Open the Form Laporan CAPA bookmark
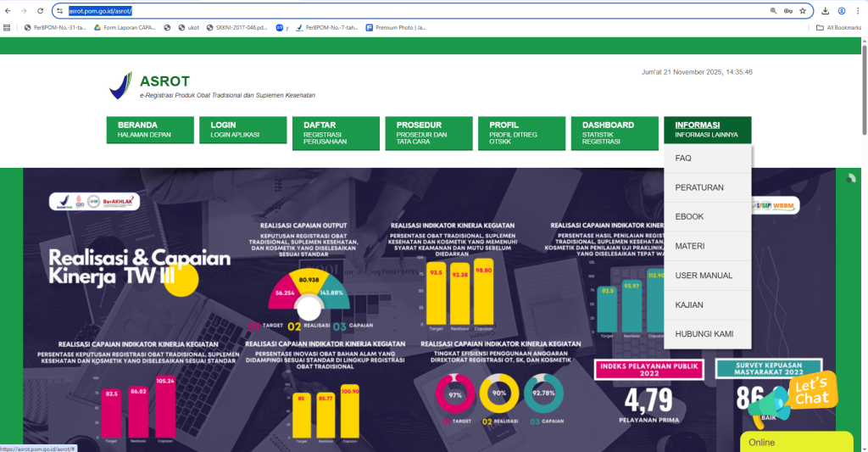This screenshot has width=868, height=452. point(125,27)
